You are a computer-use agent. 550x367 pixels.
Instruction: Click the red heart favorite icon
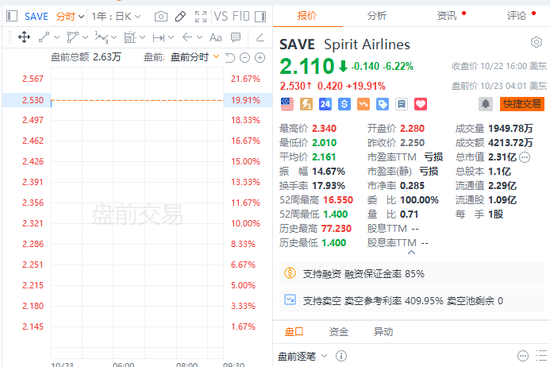tap(420, 104)
